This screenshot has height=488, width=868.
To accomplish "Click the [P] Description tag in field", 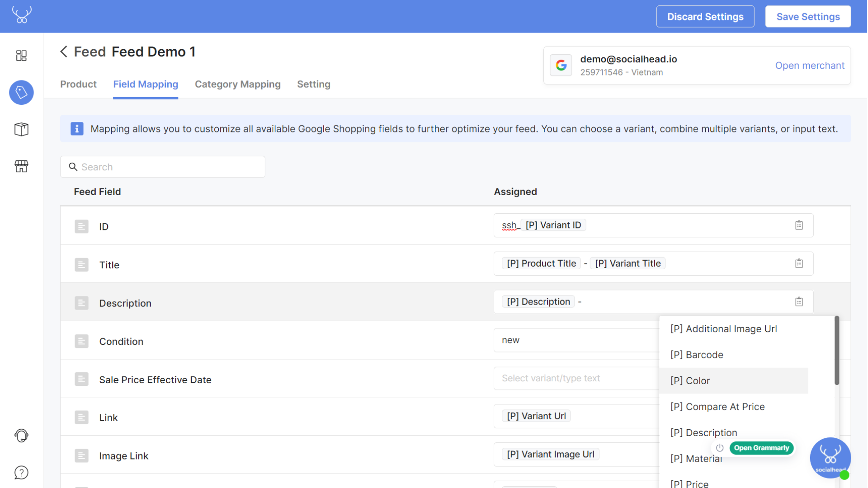I will point(538,301).
